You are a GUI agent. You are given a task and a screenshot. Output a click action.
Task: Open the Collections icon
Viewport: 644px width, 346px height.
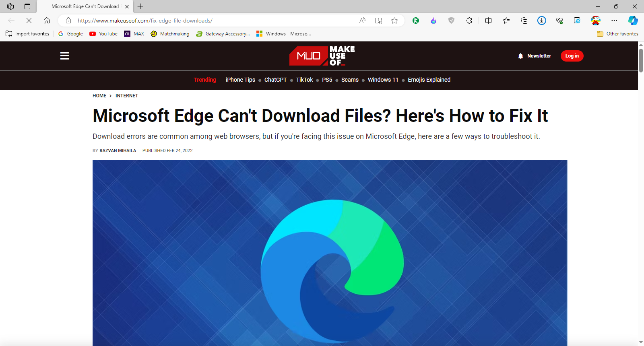coord(524,21)
